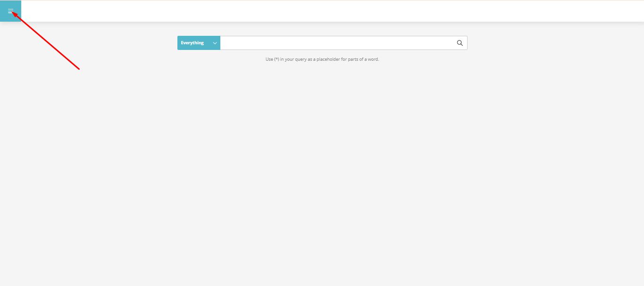Click the blue menu button in header

10,11
